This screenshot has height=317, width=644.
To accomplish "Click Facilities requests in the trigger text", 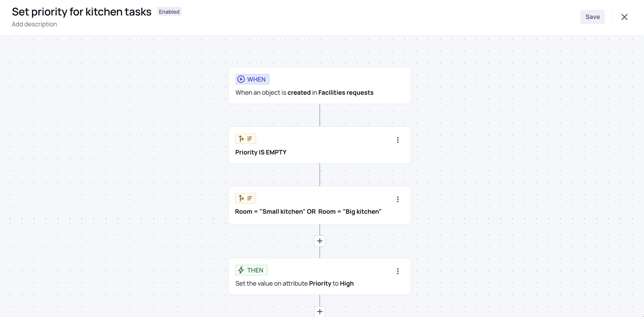I will coord(346,92).
